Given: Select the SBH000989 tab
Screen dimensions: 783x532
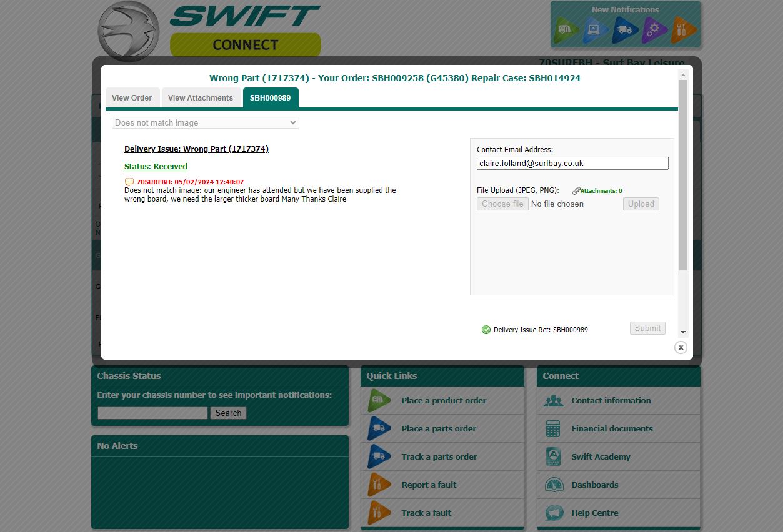Looking at the screenshot, I should pyautogui.click(x=271, y=98).
